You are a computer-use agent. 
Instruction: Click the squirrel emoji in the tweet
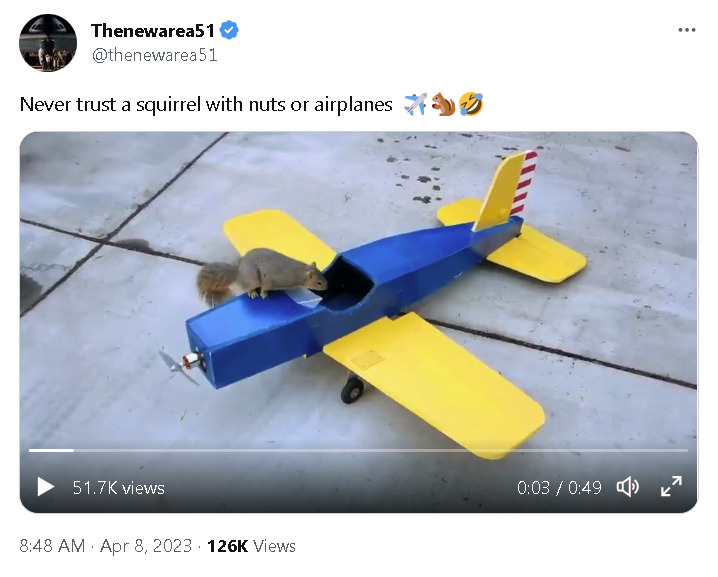[443, 104]
